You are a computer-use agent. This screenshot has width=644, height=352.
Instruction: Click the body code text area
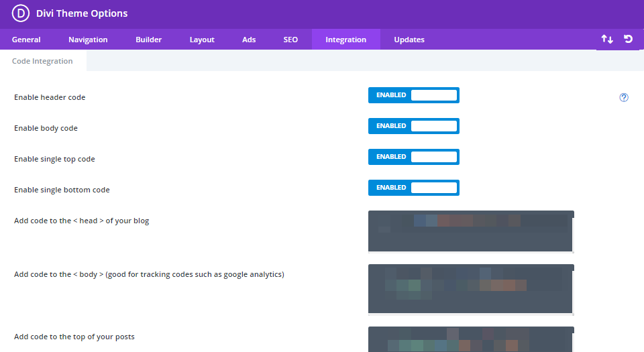[x=471, y=289]
